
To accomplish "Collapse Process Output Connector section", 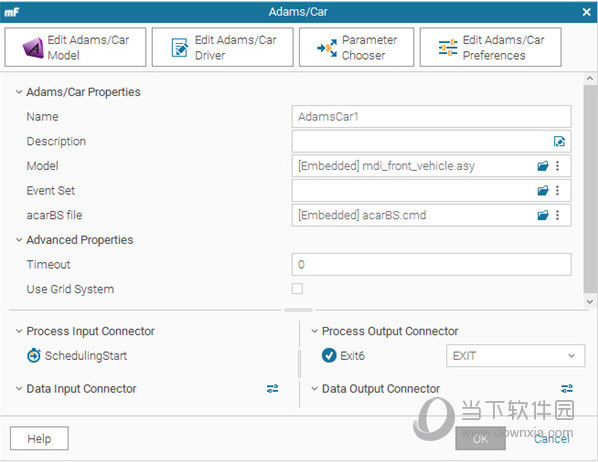I will [x=314, y=331].
